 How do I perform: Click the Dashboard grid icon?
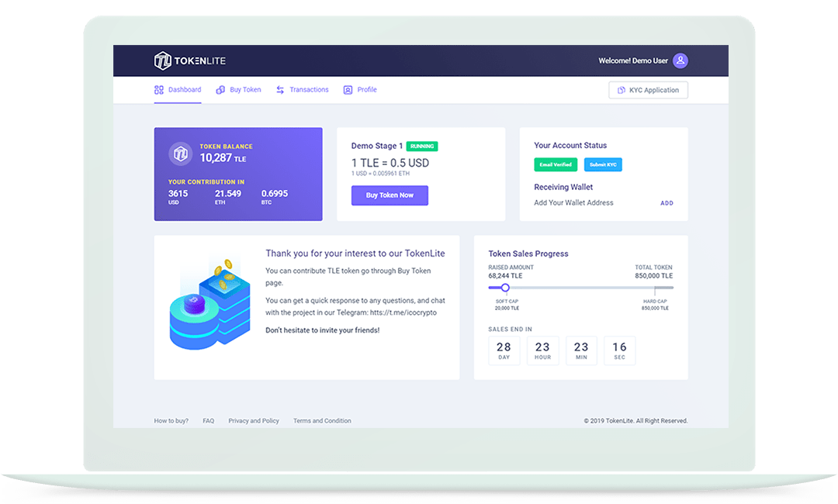coord(159,90)
